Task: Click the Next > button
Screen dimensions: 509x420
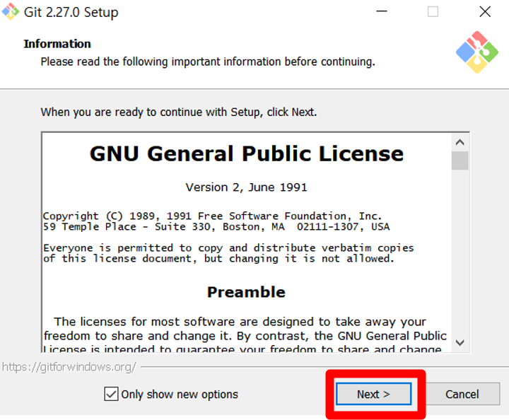Action: click(373, 394)
